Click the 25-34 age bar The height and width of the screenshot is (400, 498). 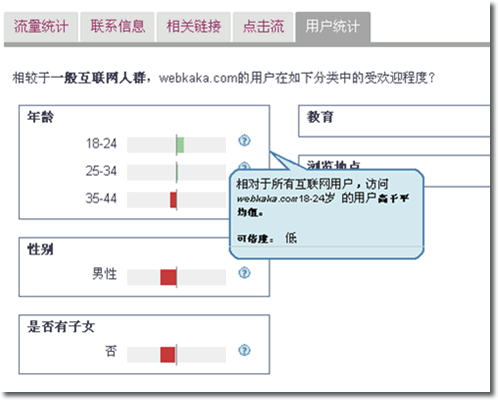pos(176,172)
